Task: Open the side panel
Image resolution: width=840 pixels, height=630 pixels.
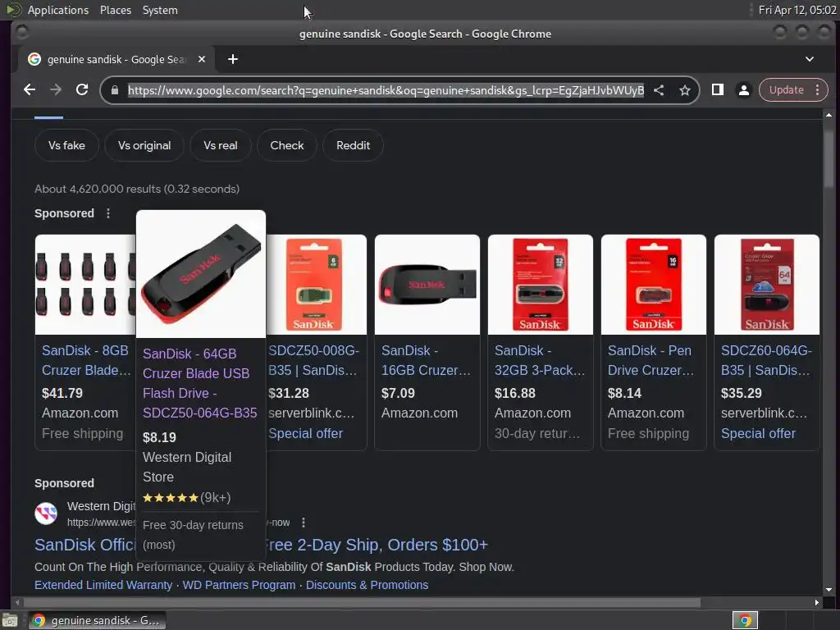Action: (x=717, y=90)
